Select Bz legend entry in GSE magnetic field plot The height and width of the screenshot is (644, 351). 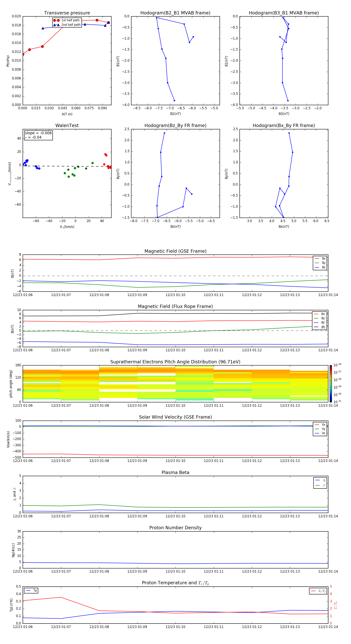click(320, 267)
